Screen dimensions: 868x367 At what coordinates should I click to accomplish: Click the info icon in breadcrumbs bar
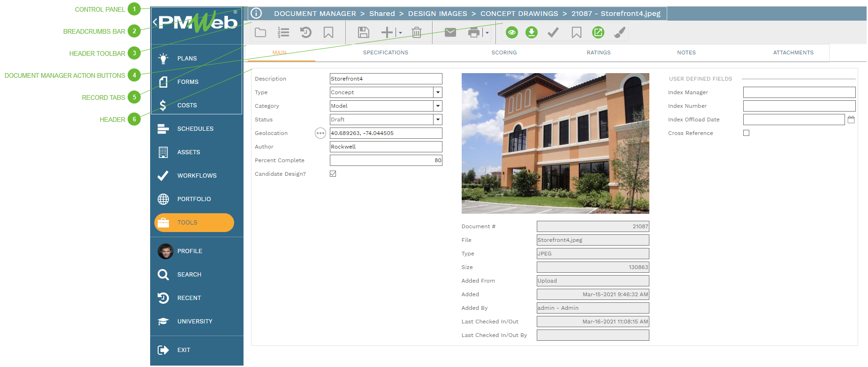coord(256,14)
